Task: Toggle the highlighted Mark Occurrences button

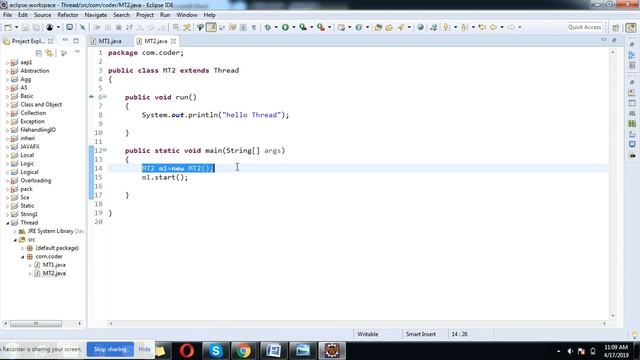Action: 211,27
